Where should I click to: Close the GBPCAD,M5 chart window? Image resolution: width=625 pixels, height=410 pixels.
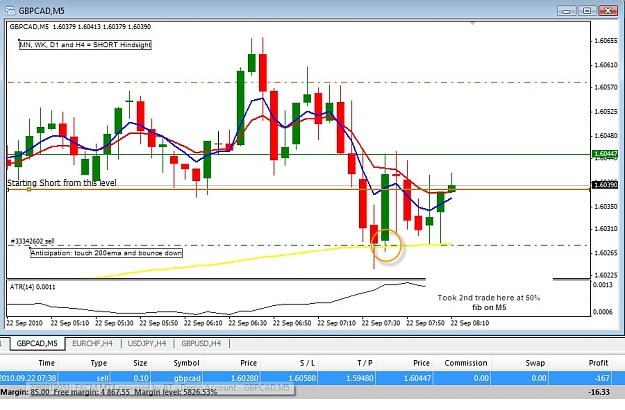point(608,11)
